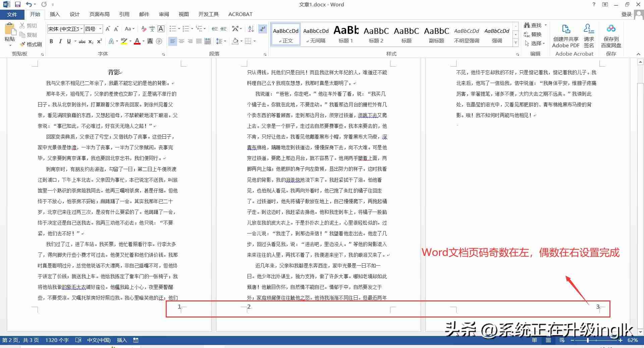The image size is (644, 348).
Task: Open the File (文件) tab
Action: click(x=12, y=14)
